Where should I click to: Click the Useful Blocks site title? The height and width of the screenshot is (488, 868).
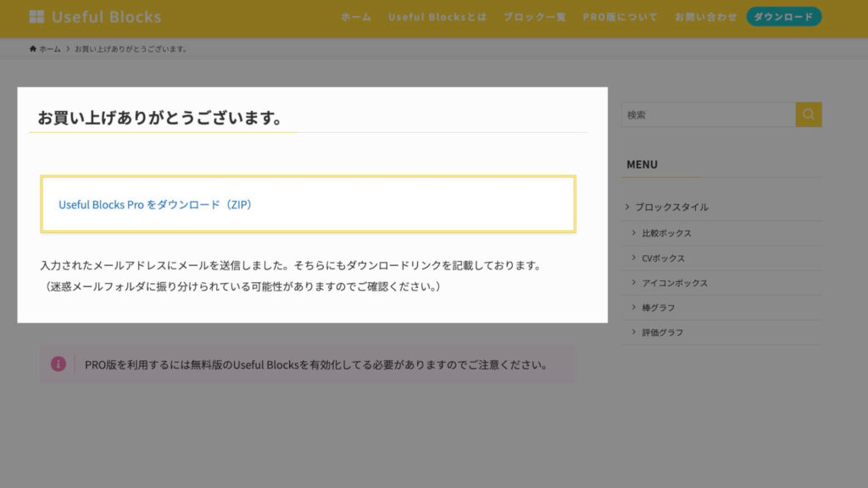106,17
